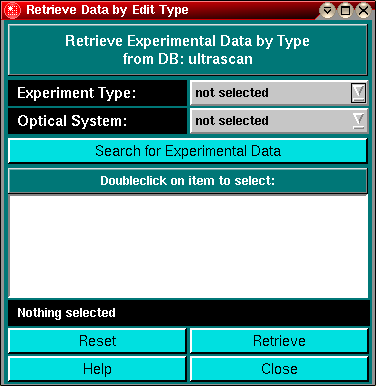Click the Optical System dropdown arrow
The image size is (376, 386).
(358, 121)
